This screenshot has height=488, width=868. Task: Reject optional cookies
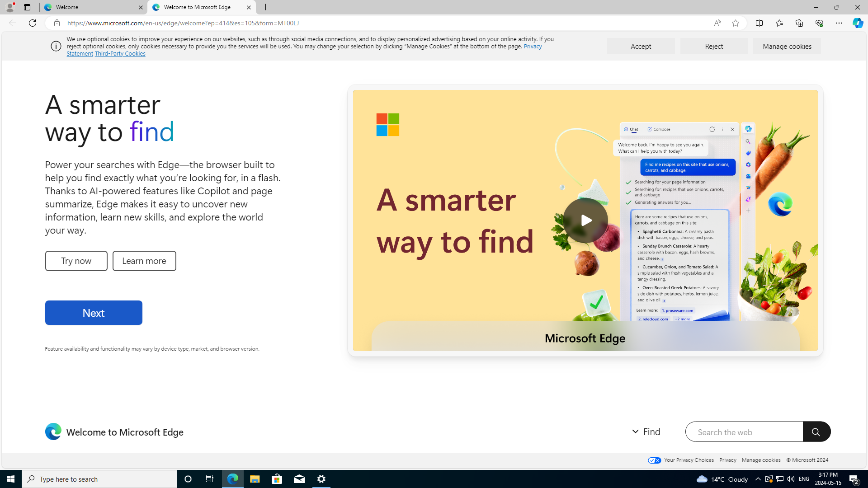(714, 46)
